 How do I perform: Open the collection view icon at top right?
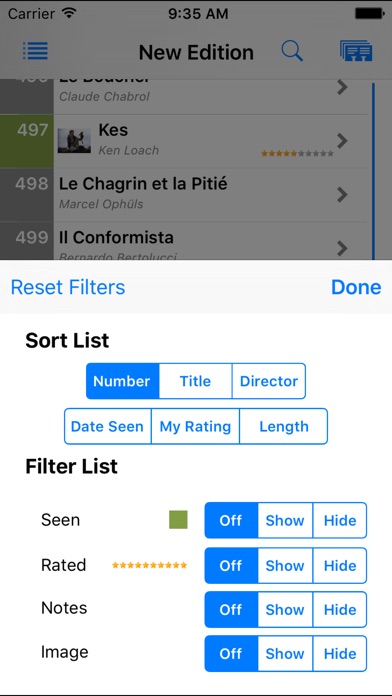tap(356, 51)
